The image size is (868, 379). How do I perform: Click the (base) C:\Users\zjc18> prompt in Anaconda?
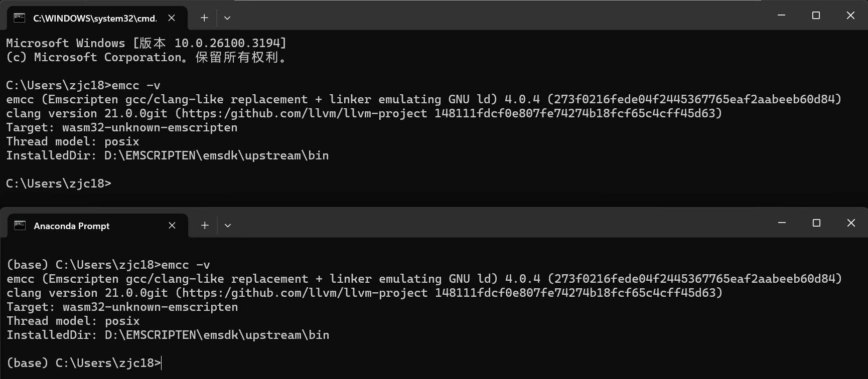point(83,363)
